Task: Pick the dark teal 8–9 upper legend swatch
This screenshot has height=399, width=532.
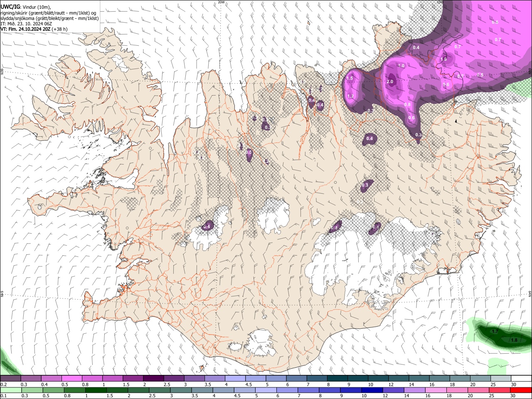Action: [337, 378]
